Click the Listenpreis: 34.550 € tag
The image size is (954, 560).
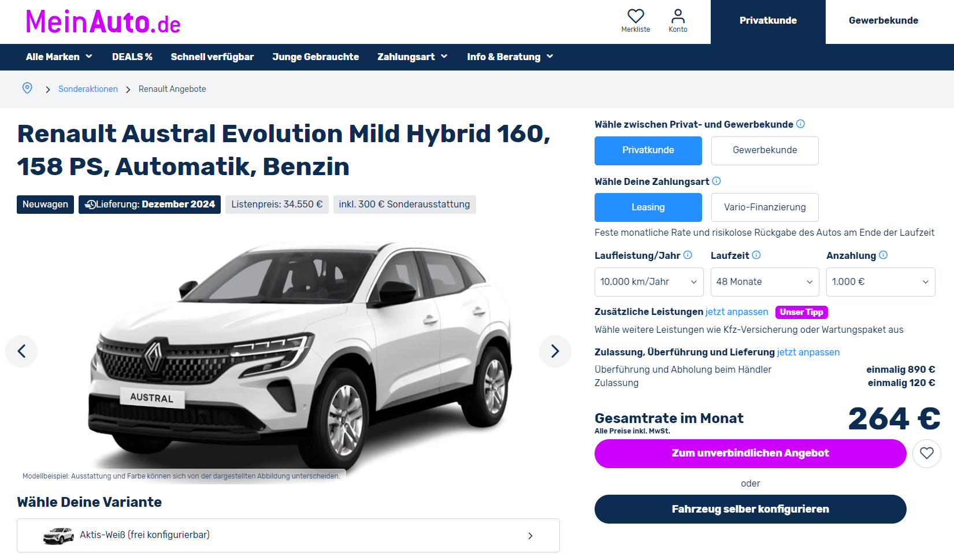coord(277,205)
